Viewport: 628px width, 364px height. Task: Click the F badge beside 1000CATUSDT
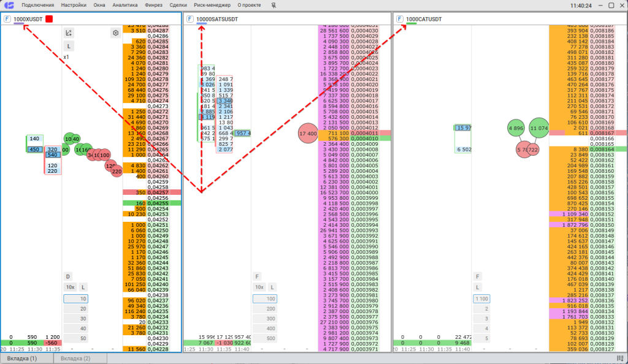(x=399, y=19)
